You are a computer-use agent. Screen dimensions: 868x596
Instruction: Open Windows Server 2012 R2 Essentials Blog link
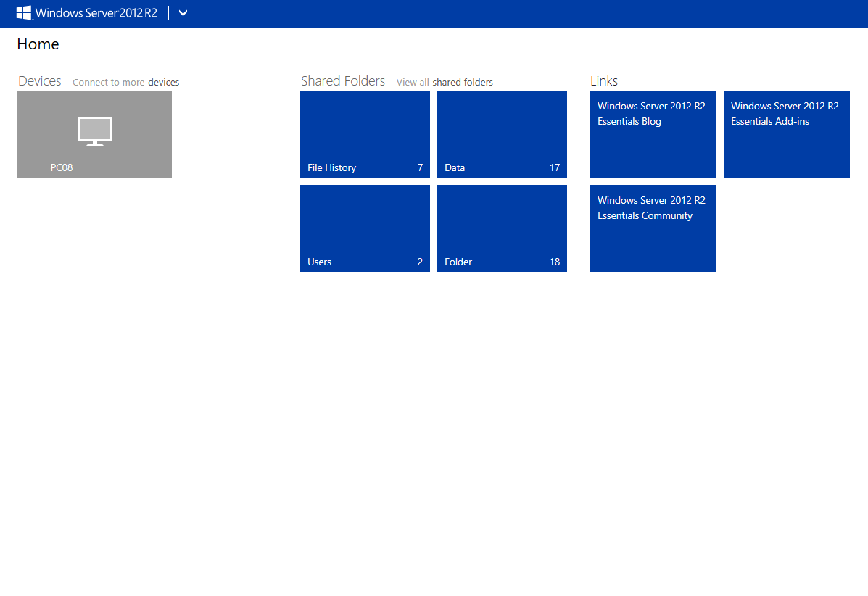point(653,134)
